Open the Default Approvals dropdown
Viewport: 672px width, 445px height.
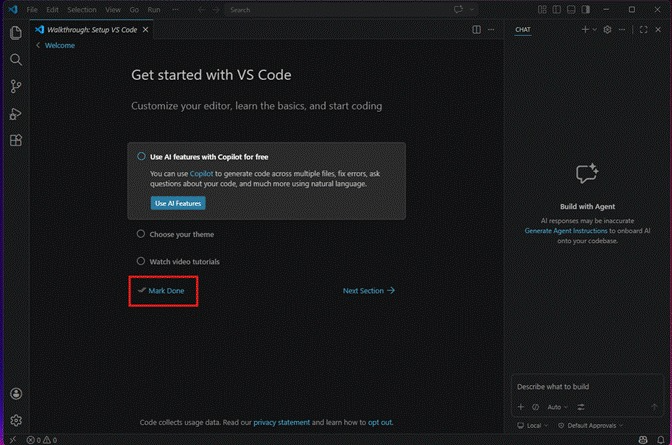(591, 425)
